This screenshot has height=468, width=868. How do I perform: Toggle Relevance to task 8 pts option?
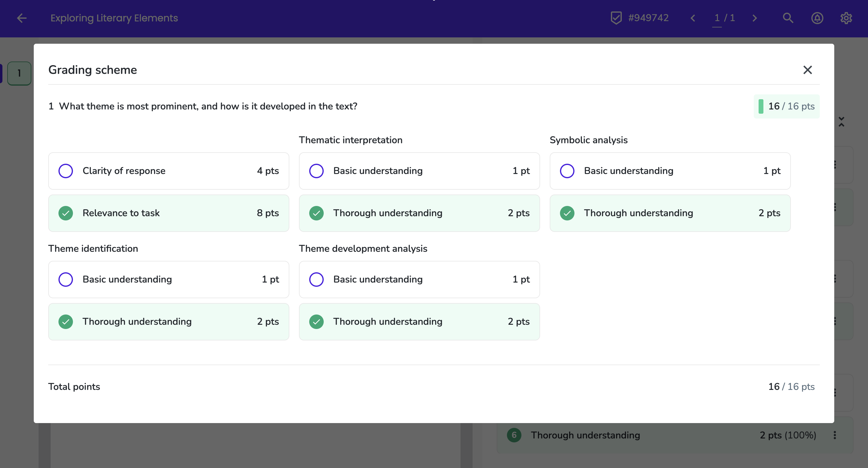[168, 213]
